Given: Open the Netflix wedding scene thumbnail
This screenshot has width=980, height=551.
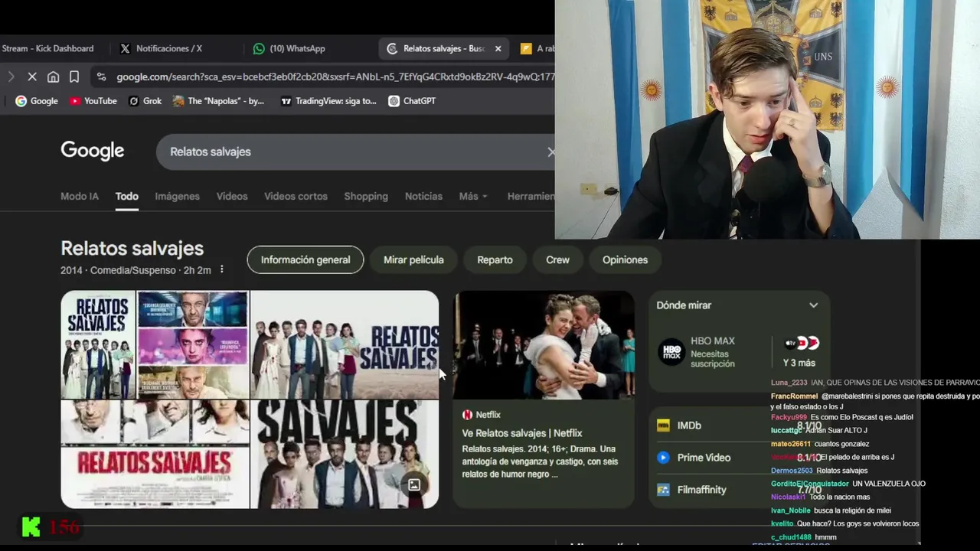Looking at the screenshot, I should click(544, 345).
